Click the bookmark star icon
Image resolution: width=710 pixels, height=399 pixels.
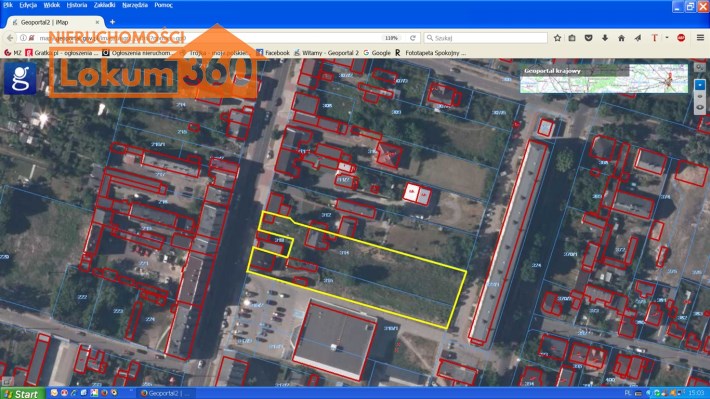coord(557,38)
